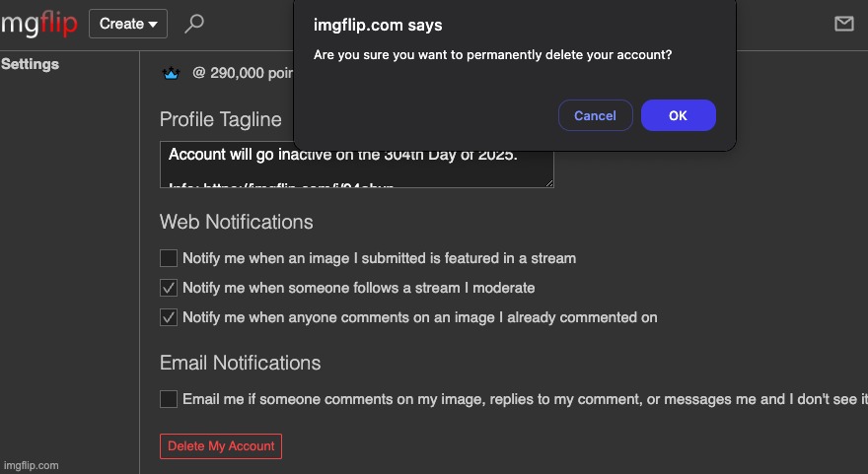Grab the tagline textarea resize handle
Image resolution: width=868 pixels, height=474 pixels.
pos(548,183)
